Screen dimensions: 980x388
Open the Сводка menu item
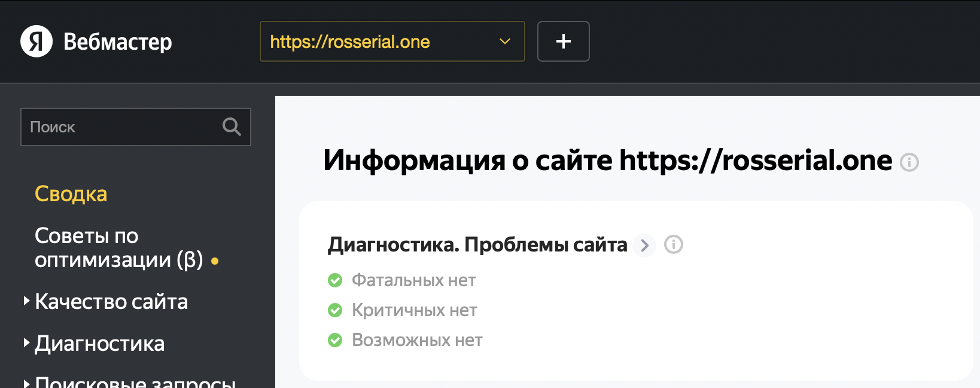(71, 194)
